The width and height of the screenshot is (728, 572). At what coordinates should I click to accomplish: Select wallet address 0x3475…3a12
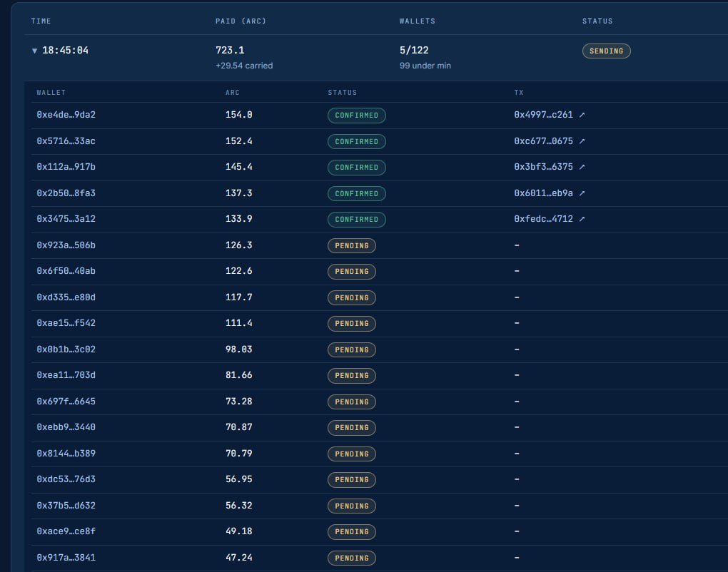(66, 219)
